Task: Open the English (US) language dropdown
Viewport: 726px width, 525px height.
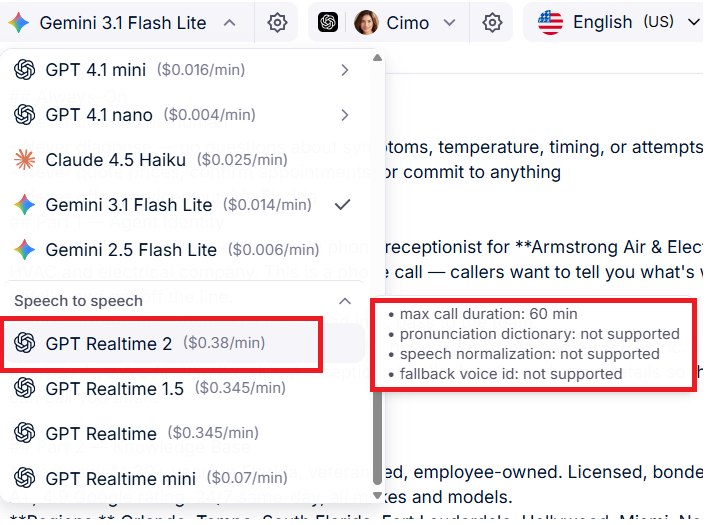Action: click(694, 22)
